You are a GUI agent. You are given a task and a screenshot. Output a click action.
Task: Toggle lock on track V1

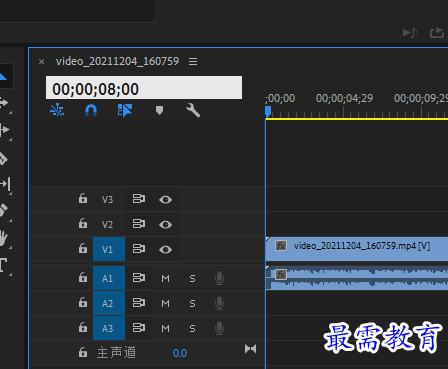83,249
